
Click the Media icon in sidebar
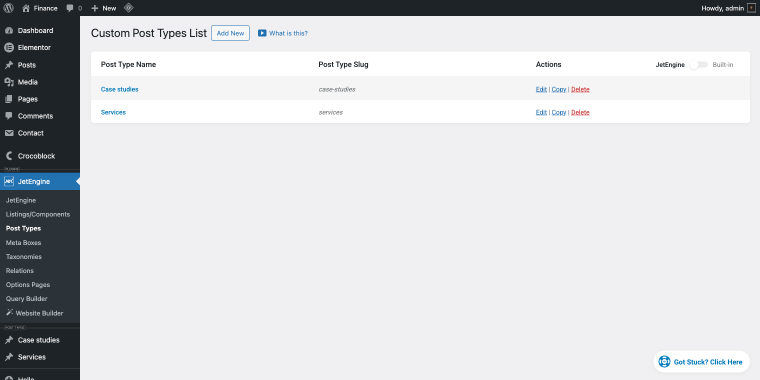(9, 82)
